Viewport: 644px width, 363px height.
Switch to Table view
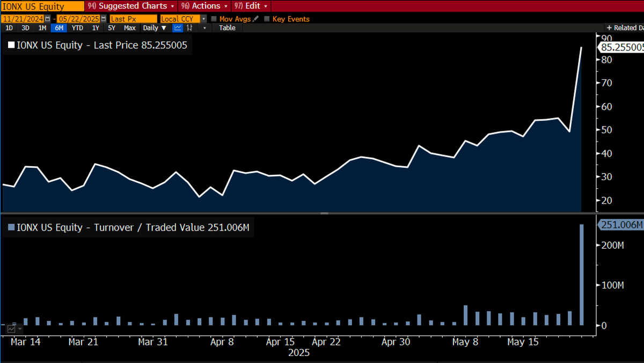227,28
